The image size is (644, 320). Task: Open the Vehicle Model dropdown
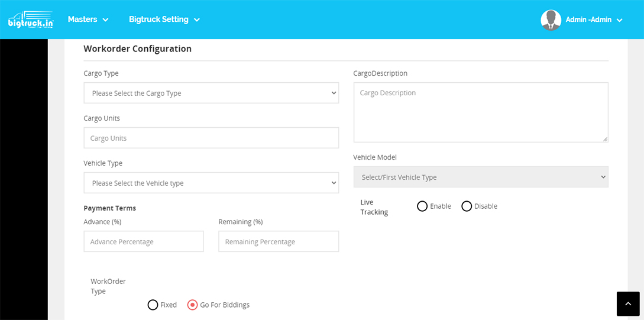480,177
